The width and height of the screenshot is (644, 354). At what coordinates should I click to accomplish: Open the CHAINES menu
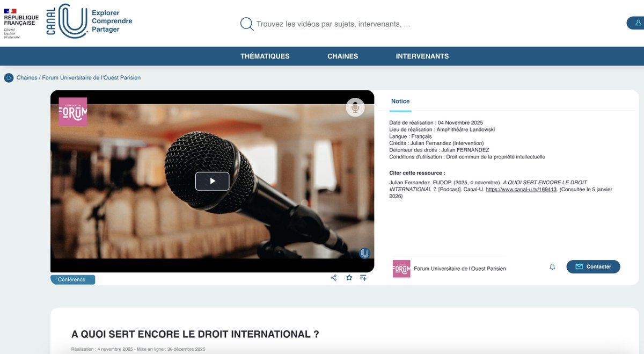coord(342,56)
